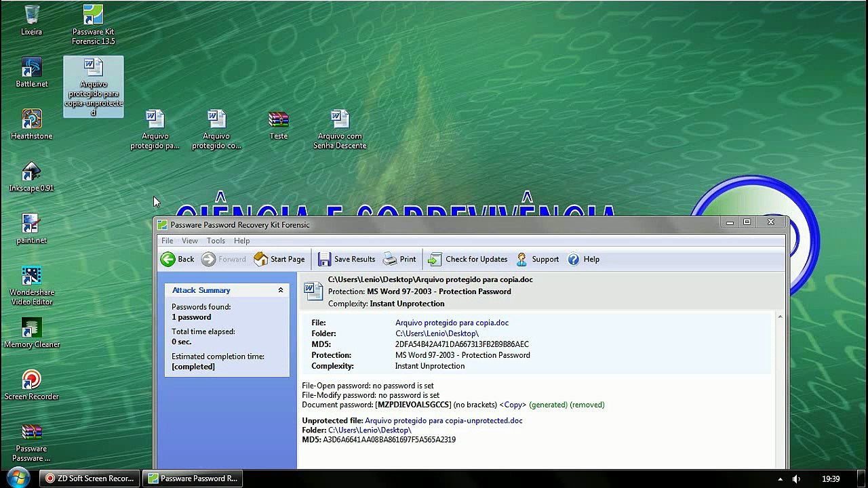Minimize the Passware Password Recovery window

click(730, 222)
